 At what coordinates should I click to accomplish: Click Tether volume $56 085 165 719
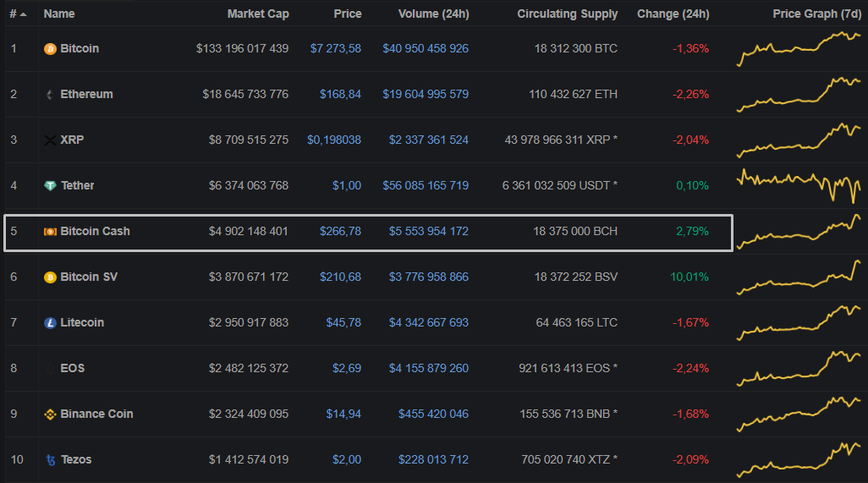click(426, 186)
